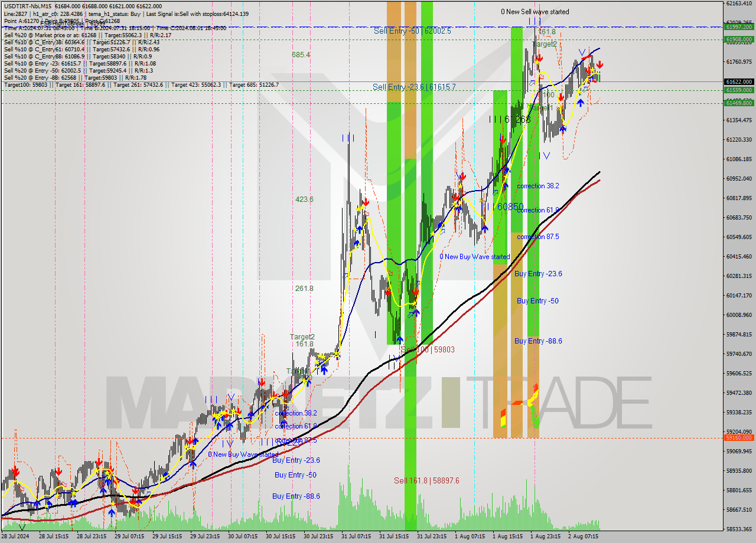Click the 'Sell Entry -50 | 62002.5' chart label
This screenshot has width=756, height=543.
(x=412, y=31)
